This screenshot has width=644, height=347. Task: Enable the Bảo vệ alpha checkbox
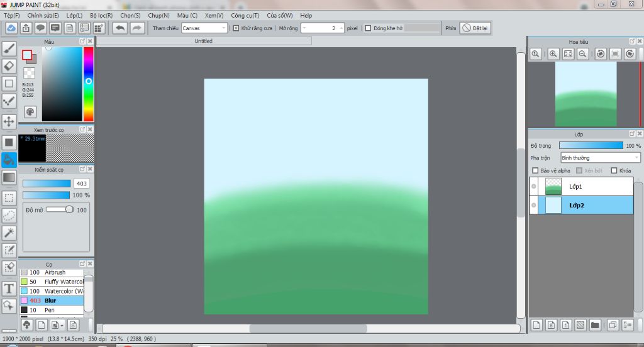point(535,170)
